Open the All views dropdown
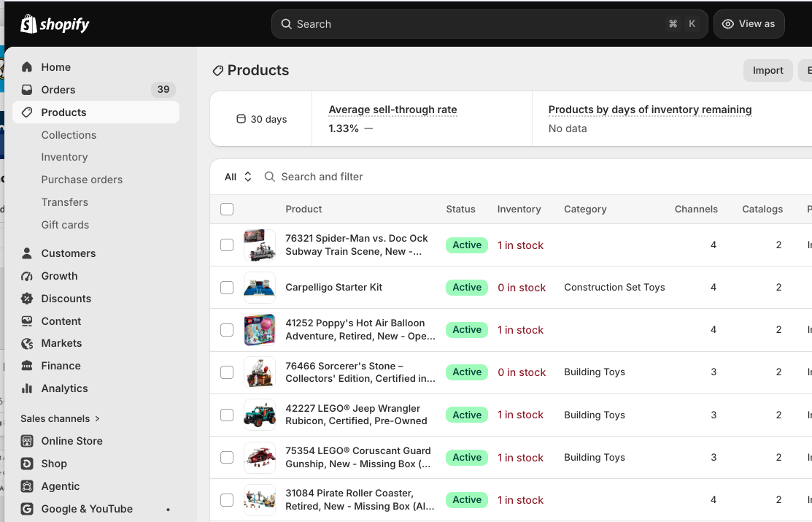 click(x=239, y=177)
